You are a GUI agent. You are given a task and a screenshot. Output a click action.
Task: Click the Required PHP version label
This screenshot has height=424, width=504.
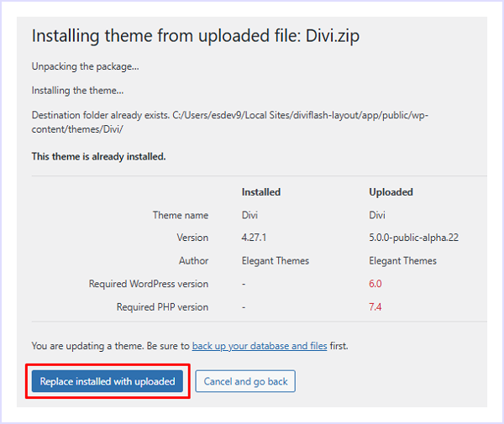[x=162, y=307]
